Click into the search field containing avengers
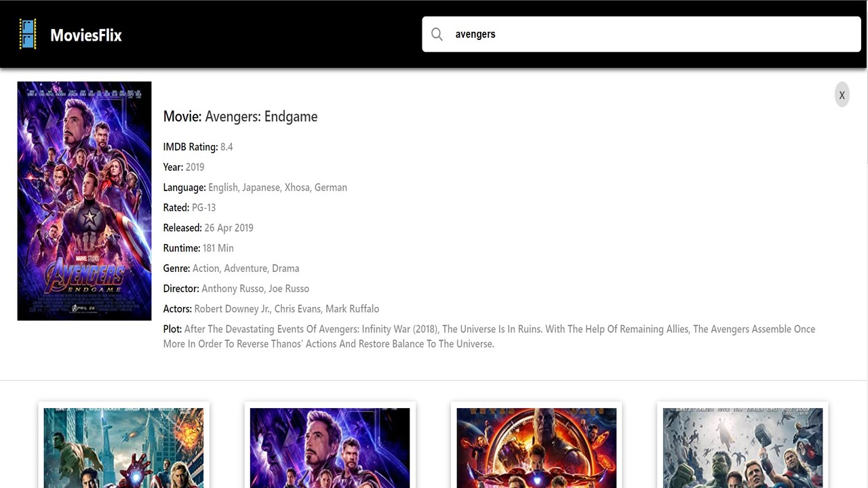Screen dimensions: 868x488 [642, 34]
